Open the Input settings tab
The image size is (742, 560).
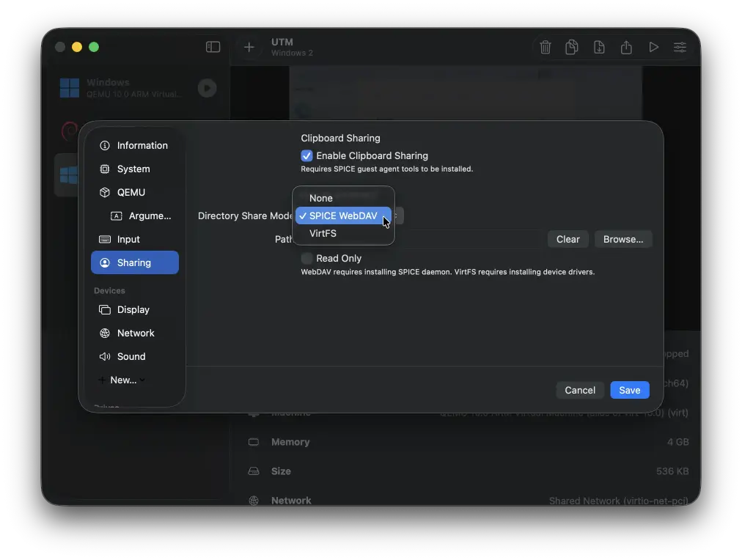click(135, 240)
